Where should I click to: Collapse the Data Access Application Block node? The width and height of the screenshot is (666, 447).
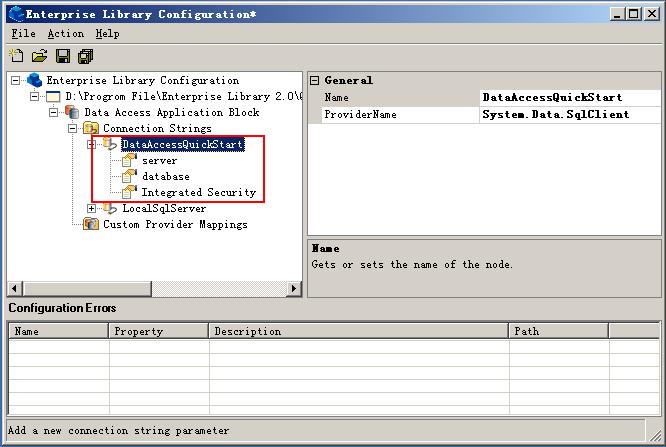click(54, 112)
